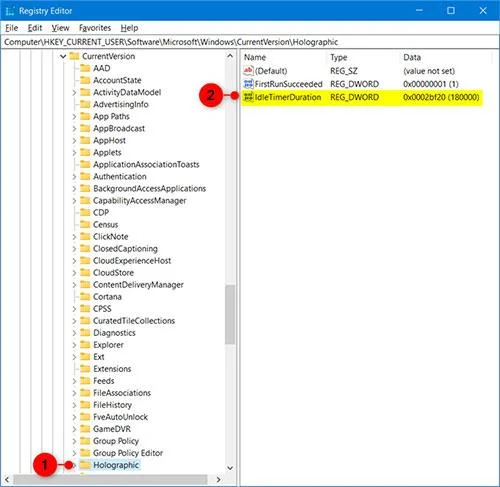Image resolution: width=500 pixels, height=487 pixels.
Task: Select the FileAssociations folder icon
Action: pyautogui.click(x=85, y=393)
